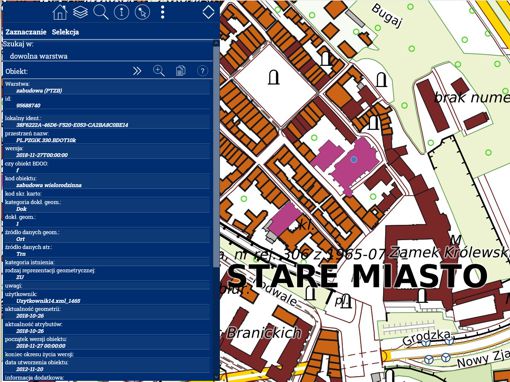Screen dimensions: 510x382
Task: Click the Zamek Królewski label on map
Action: pyautogui.click(x=450, y=252)
